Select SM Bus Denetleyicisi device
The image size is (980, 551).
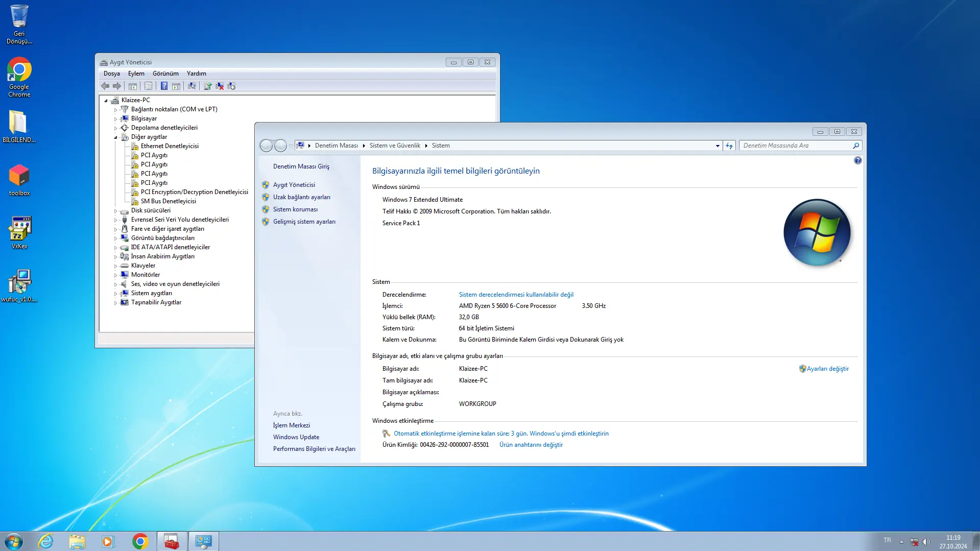coord(169,201)
